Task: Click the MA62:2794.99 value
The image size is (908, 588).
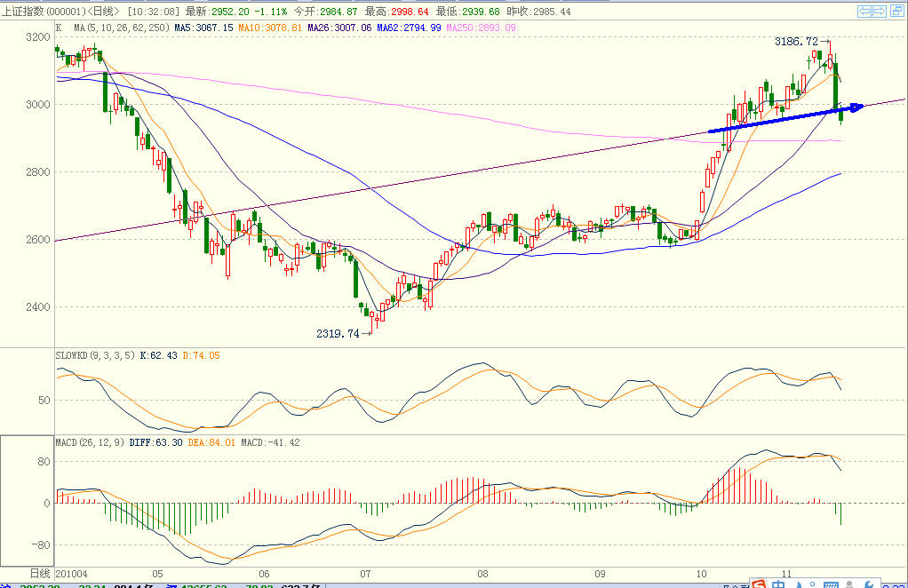Action: click(409, 28)
